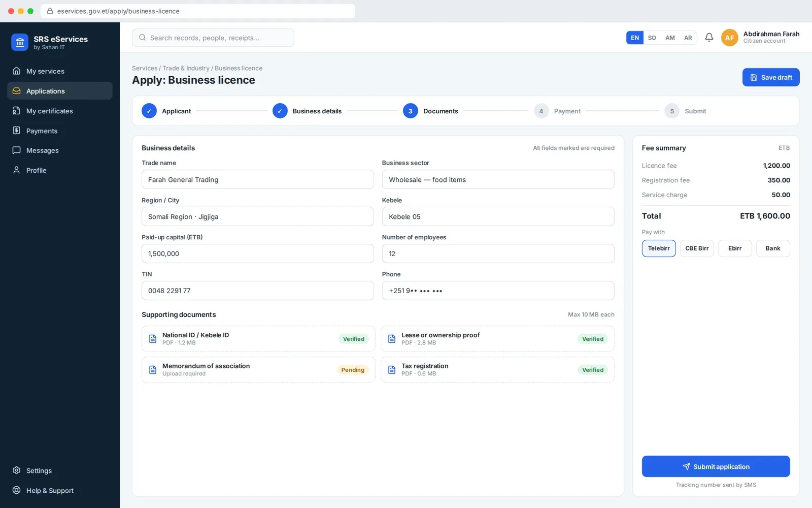Click Submit application button
The width and height of the screenshot is (812, 508).
[716, 466]
